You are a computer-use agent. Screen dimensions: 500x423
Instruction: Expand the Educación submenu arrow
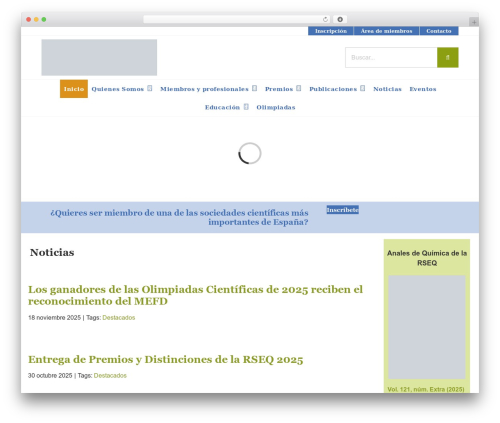click(x=246, y=107)
